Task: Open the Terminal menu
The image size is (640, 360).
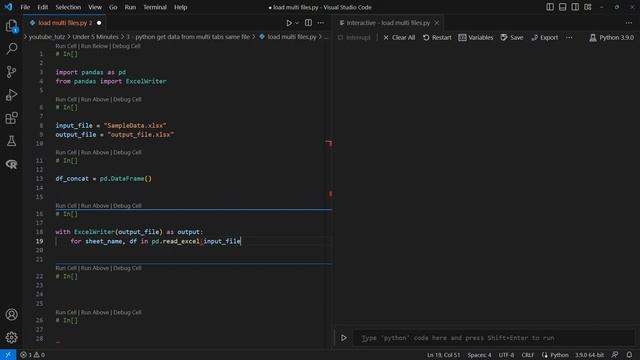Action: (155, 7)
